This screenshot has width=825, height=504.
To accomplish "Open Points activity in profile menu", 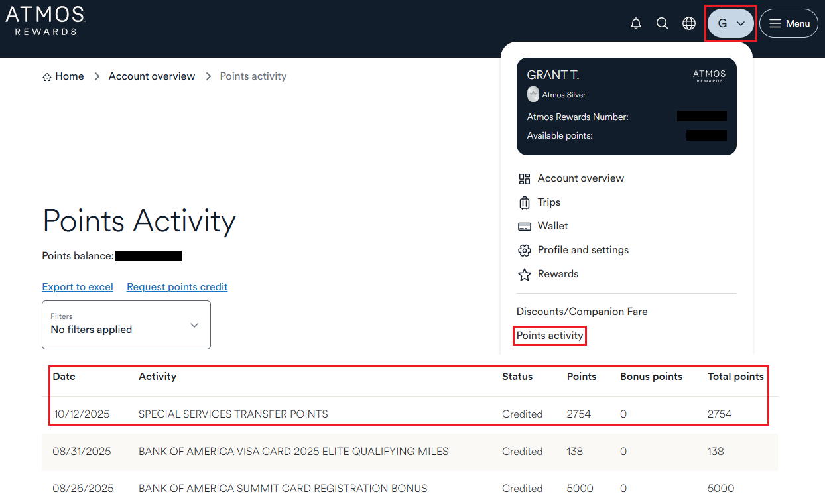I will (550, 336).
